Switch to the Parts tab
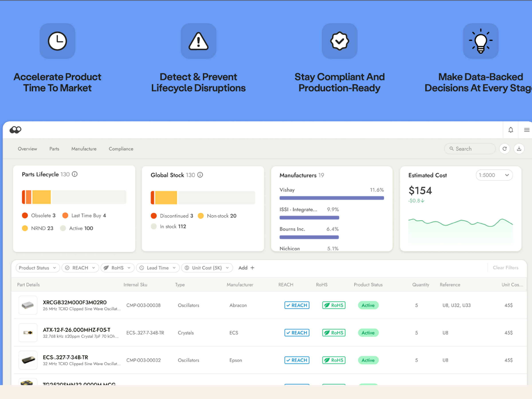Image resolution: width=532 pixels, height=399 pixels. point(54,149)
